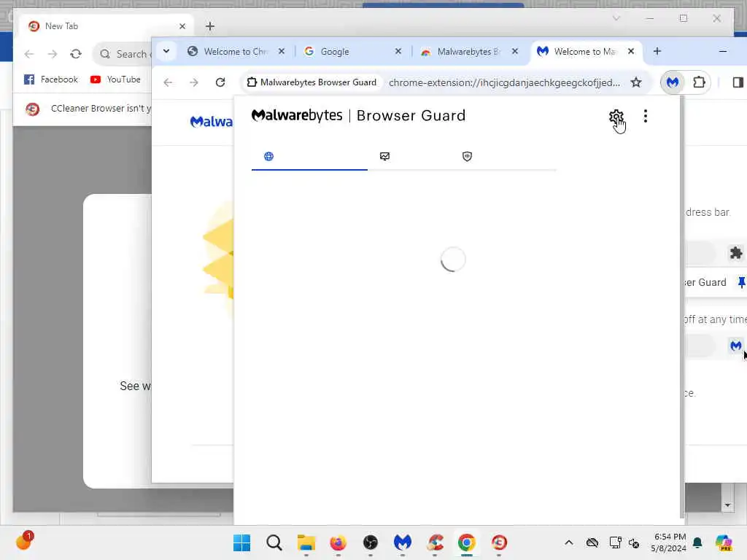Close the Welcome to Malwarebytes tab
747x560 pixels.
tap(631, 52)
